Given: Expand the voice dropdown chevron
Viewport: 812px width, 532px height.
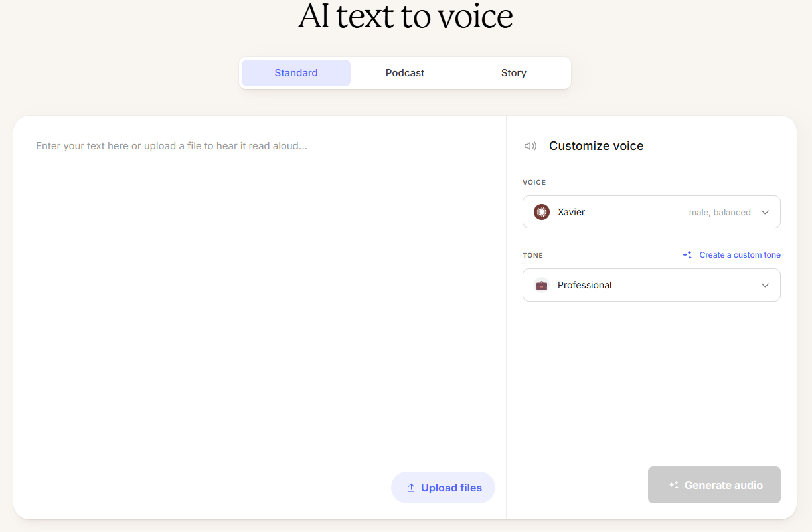Looking at the screenshot, I should 765,213.
